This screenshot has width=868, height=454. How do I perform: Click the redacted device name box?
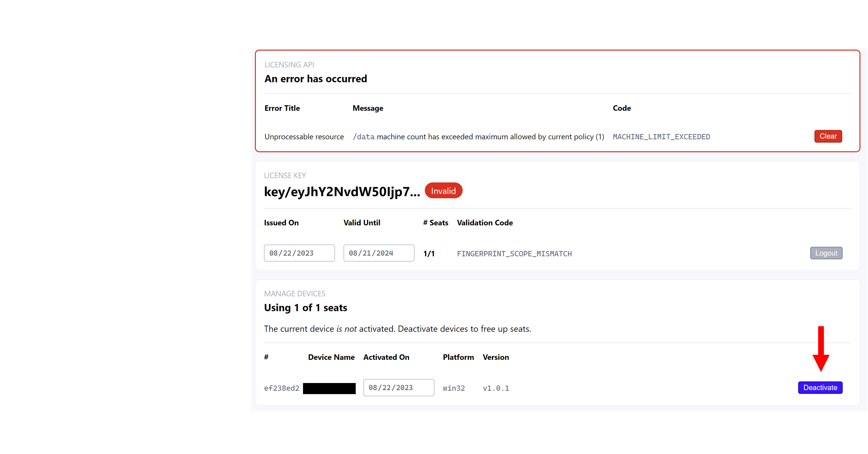click(x=329, y=388)
